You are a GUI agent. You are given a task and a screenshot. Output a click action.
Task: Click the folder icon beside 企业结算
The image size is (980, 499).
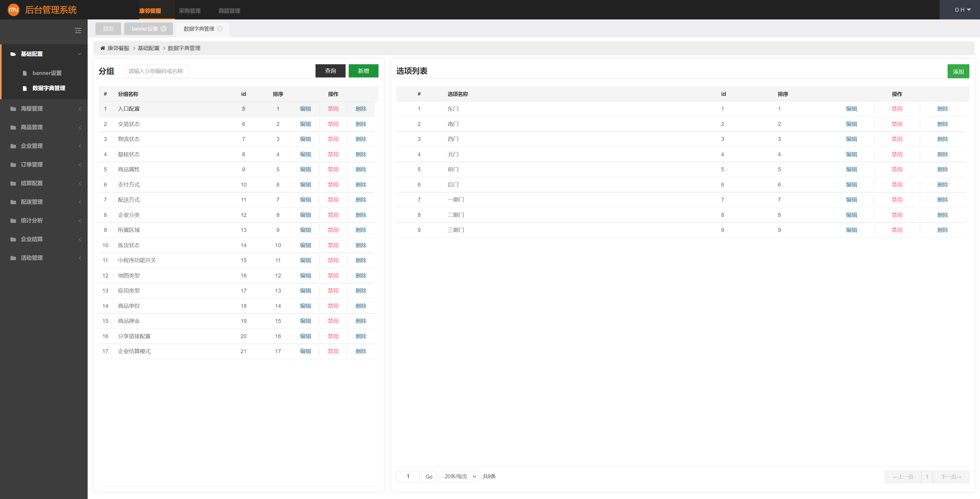click(13, 239)
